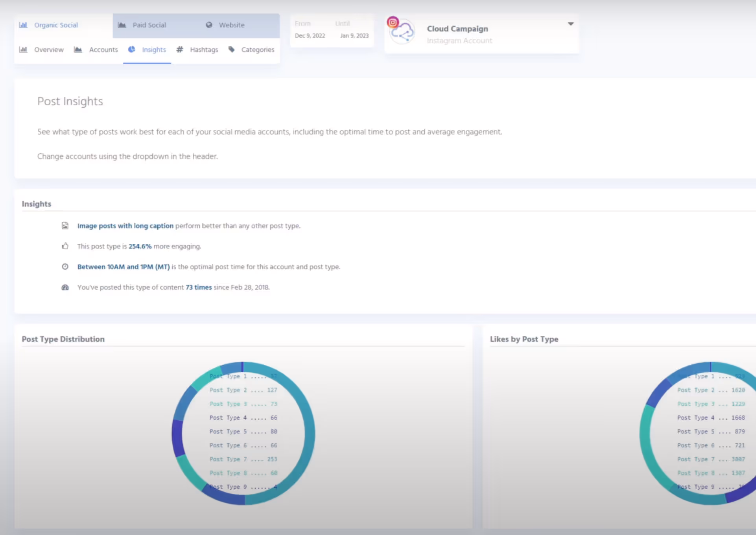This screenshot has width=756, height=535.
Task: Click the Image posts with long caption link
Action: [125, 226]
